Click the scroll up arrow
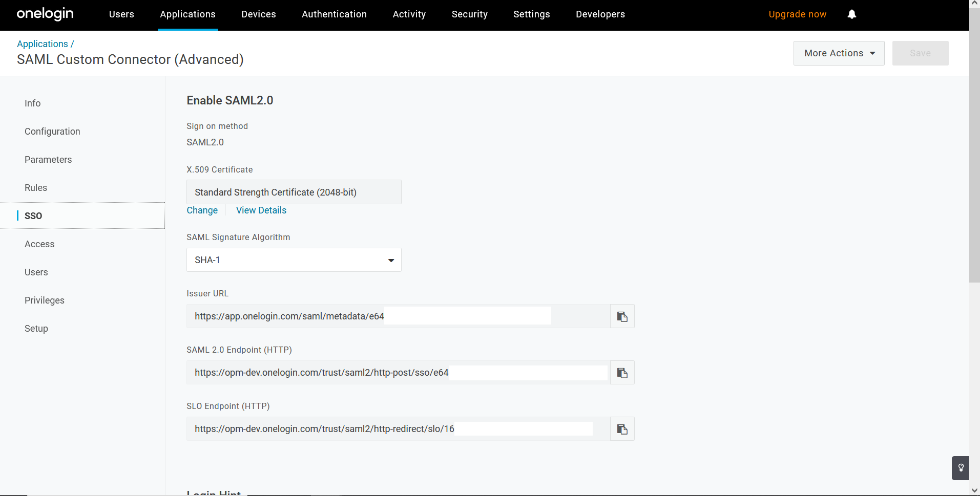 coord(974,4)
